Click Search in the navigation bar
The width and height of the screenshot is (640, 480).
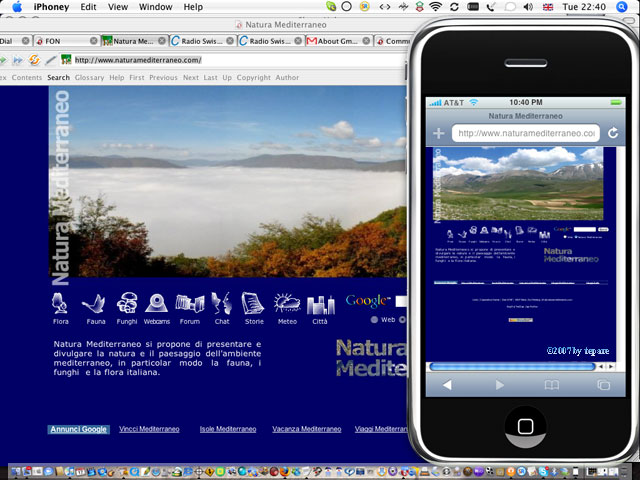tap(58, 78)
